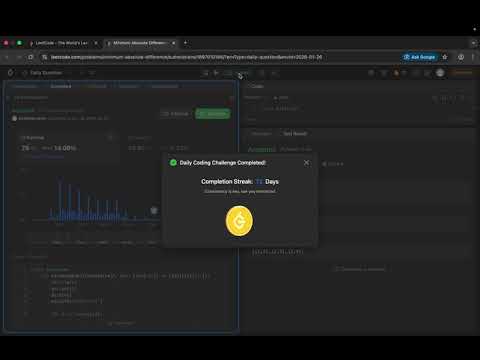
Task: Click the streak fire icon in the header
Action: coord(396,73)
